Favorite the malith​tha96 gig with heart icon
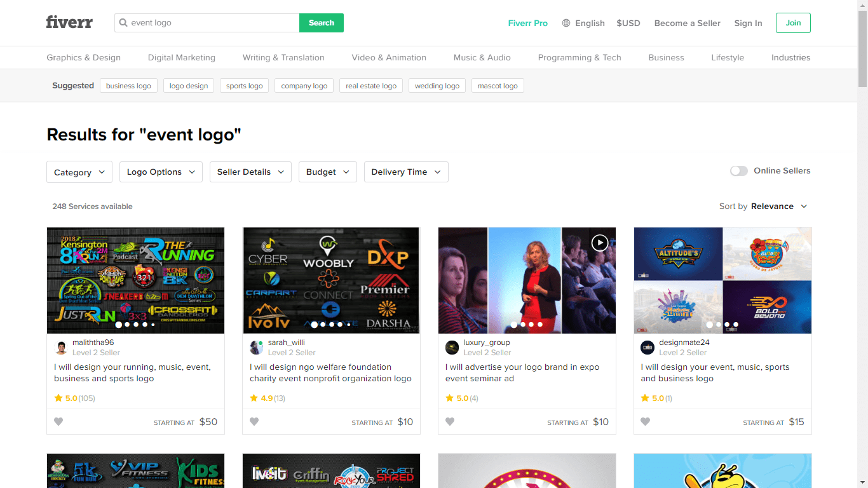 (x=58, y=421)
